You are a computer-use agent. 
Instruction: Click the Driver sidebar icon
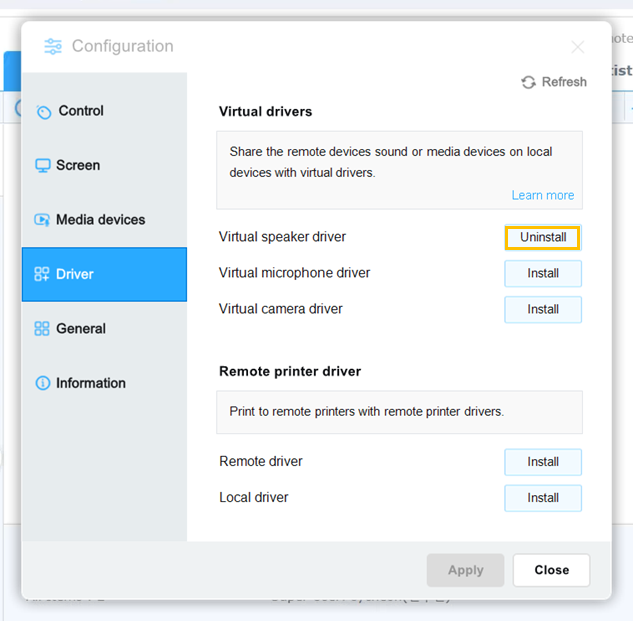tap(42, 274)
